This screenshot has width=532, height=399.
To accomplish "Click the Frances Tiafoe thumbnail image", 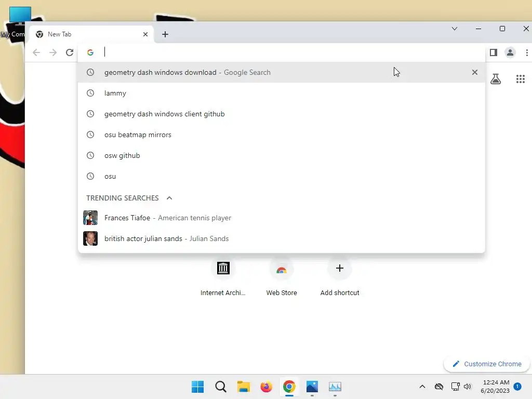I will 90,218.
